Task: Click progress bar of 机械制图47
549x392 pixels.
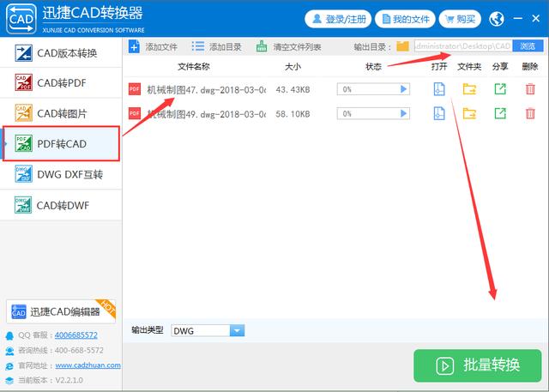Action: pos(373,89)
